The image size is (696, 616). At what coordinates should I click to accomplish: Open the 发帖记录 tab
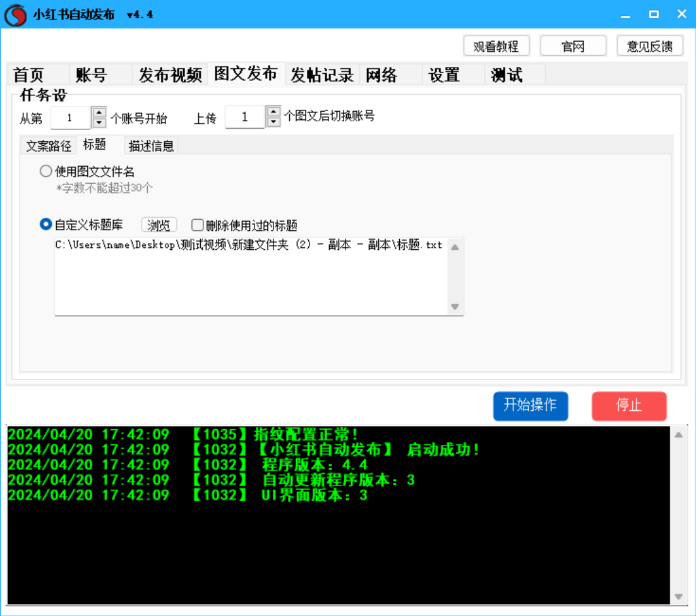point(322,74)
